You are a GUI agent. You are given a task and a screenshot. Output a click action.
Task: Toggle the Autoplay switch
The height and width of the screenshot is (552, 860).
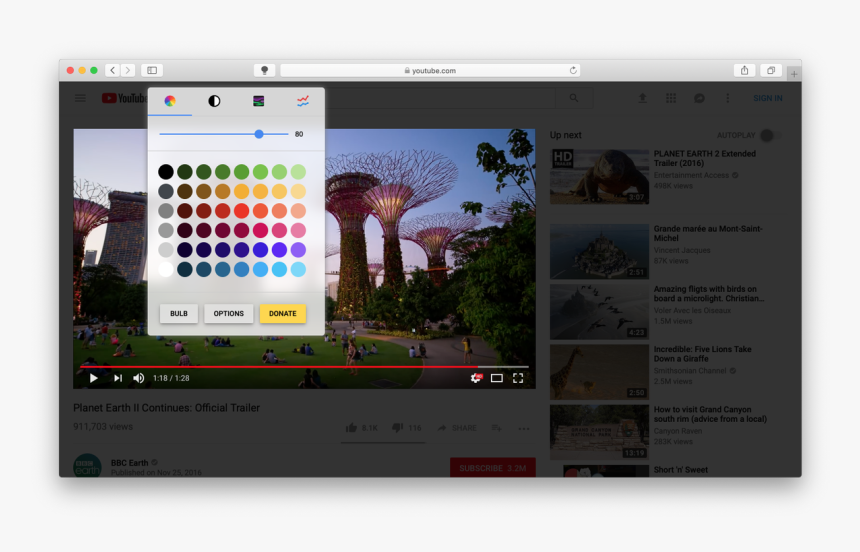click(767, 135)
